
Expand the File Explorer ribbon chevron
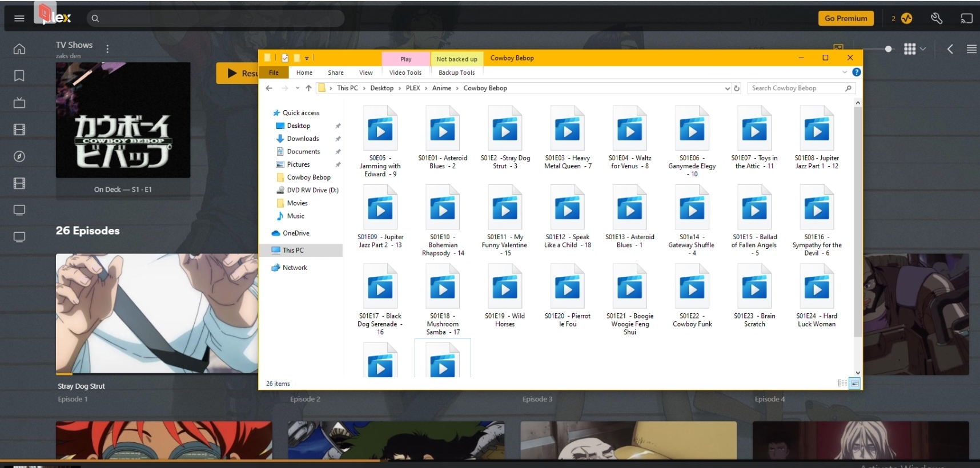coord(845,72)
